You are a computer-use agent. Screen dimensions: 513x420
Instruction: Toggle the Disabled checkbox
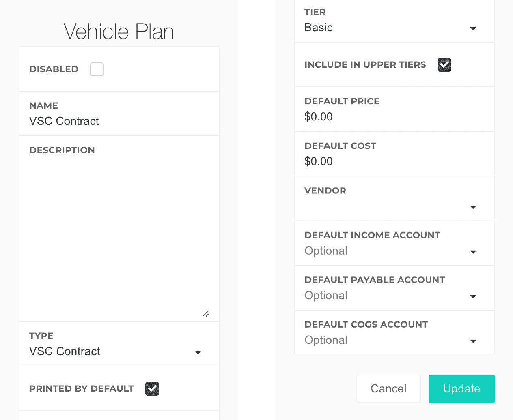click(x=97, y=69)
